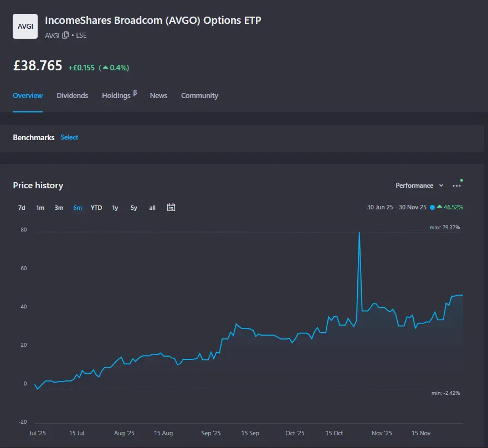Click the 15 Aug axis label
This screenshot has height=448, width=488.
[163, 433]
